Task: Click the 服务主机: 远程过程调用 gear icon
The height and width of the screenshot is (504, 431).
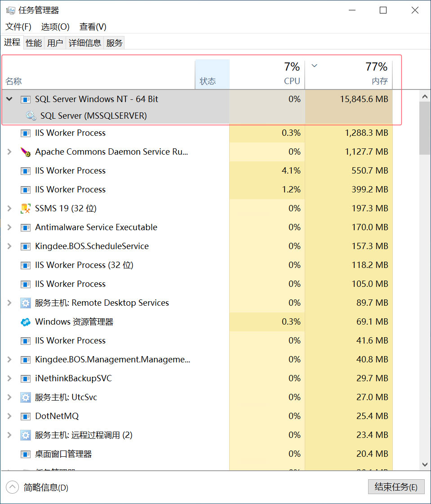Action: 25,435
